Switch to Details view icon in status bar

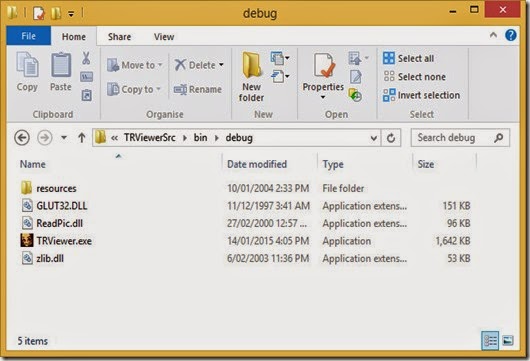point(490,341)
